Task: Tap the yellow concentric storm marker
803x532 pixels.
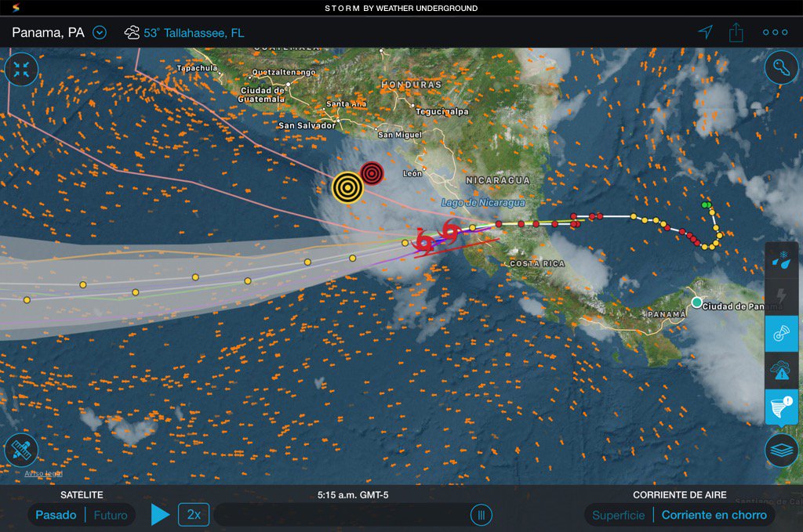Action: [347, 188]
